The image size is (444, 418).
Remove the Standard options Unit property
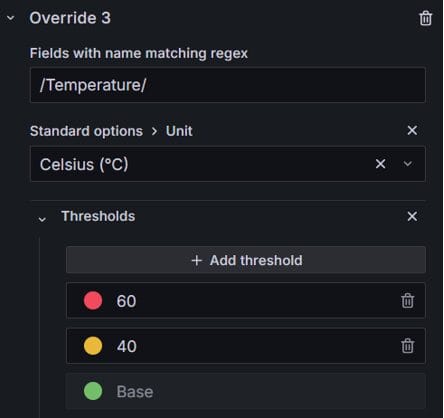pyautogui.click(x=412, y=130)
